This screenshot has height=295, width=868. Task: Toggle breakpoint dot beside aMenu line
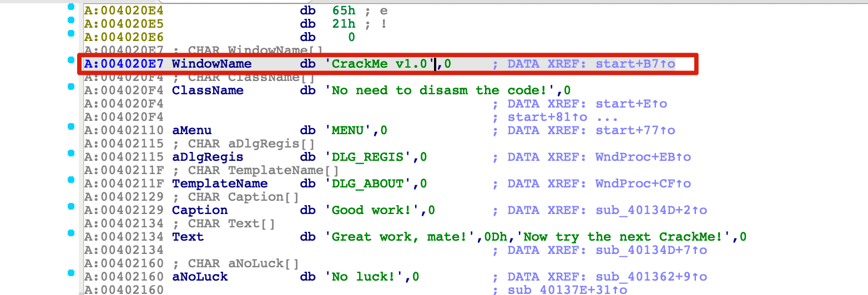70,126
